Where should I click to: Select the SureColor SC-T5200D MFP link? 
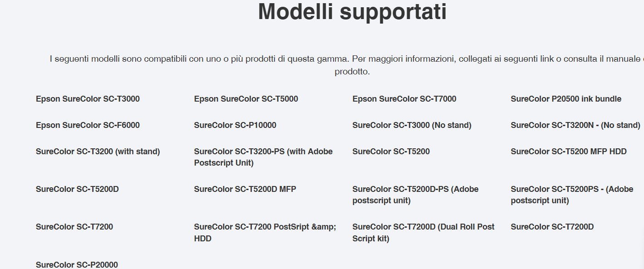245,189
